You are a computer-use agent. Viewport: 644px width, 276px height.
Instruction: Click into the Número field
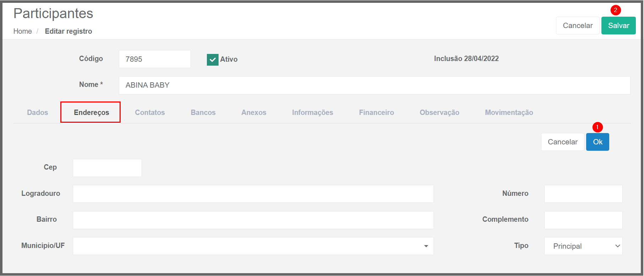583,194
